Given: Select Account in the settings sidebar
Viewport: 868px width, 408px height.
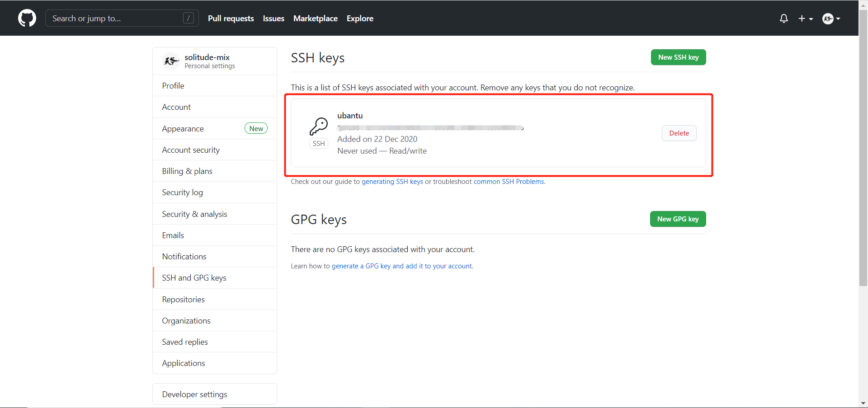Looking at the screenshot, I should (215, 107).
